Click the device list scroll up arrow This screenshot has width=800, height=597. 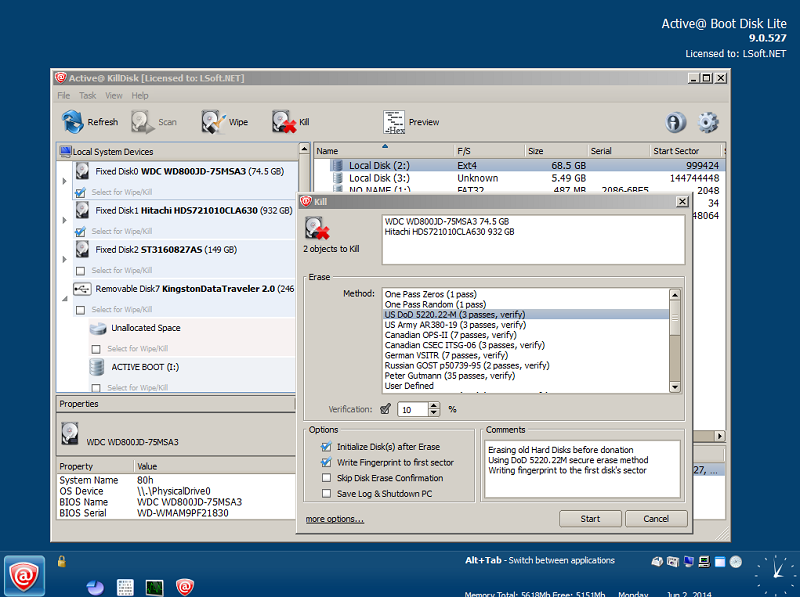point(304,148)
